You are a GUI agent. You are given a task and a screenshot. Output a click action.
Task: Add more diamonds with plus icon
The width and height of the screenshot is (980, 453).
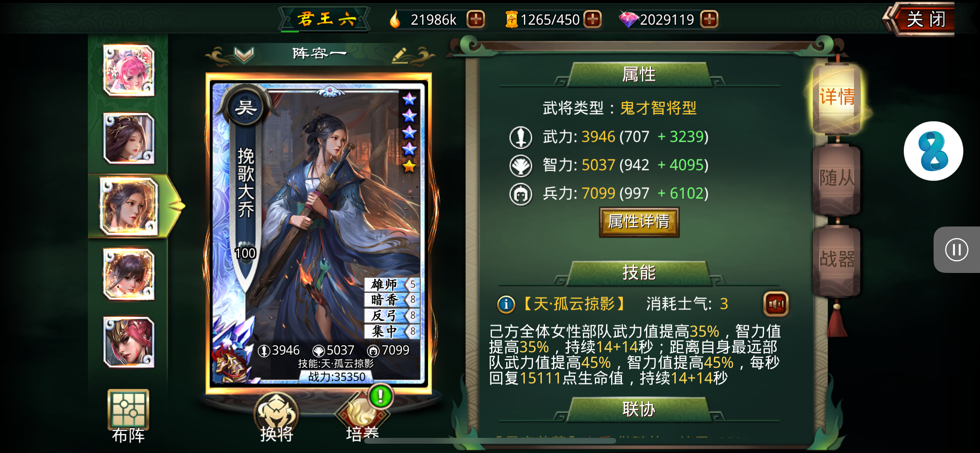[x=709, y=19]
